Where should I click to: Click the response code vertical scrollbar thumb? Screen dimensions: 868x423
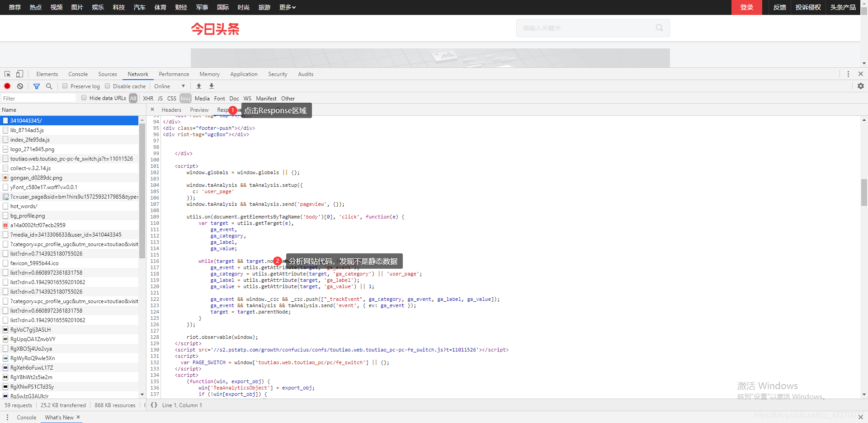[x=864, y=192]
